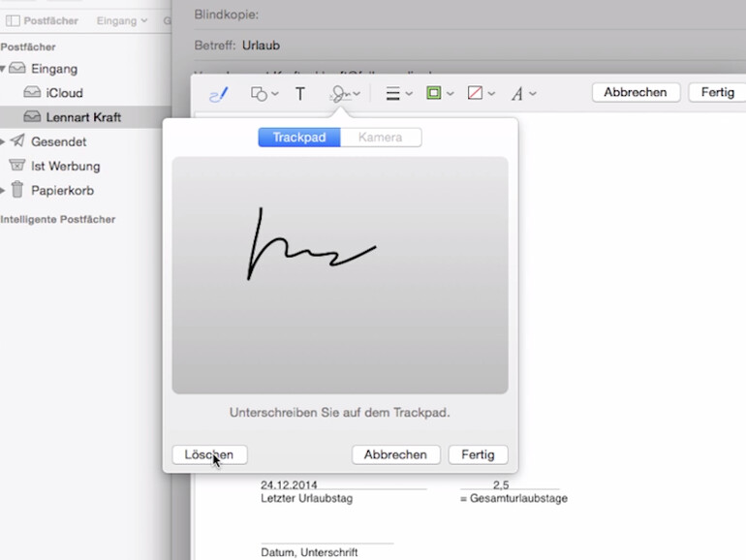Expand the Papierkorb mailbox

point(3,191)
